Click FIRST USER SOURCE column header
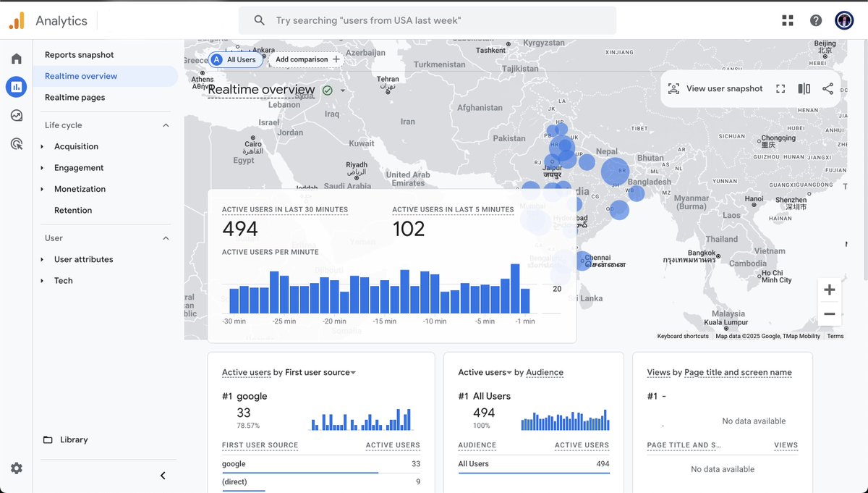The height and width of the screenshot is (493, 868). [x=260, y=445]
